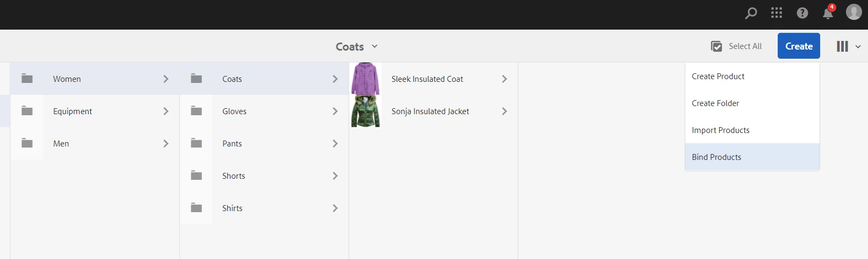The image size is (868, 259).
Task: Expand the Equipment folder chevron
Action: coord(166,111)
